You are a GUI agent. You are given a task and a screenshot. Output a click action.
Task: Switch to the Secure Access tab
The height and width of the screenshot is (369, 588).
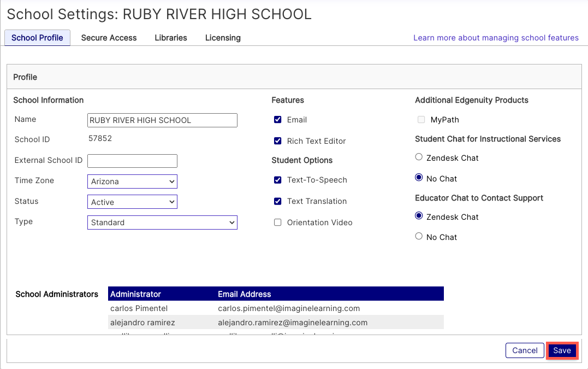click(x=109, y=38)
